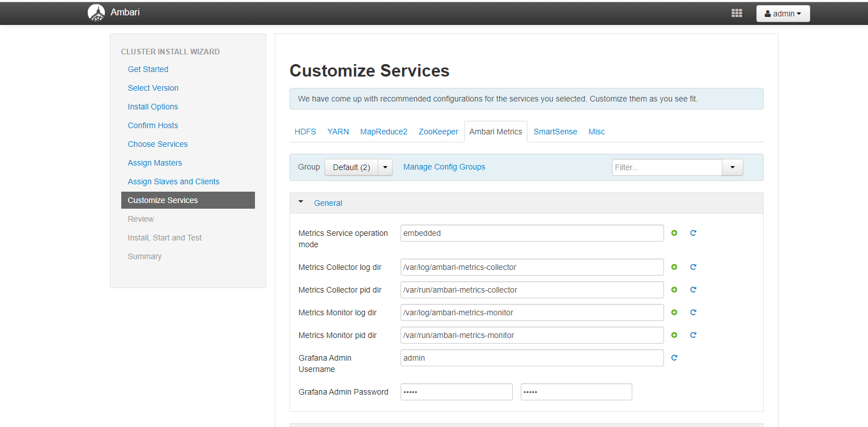Viewport: 868px width, 427px height.
Task: Click the CLUSTER INSTALL WIZARD heading
Action: (170, 52)
